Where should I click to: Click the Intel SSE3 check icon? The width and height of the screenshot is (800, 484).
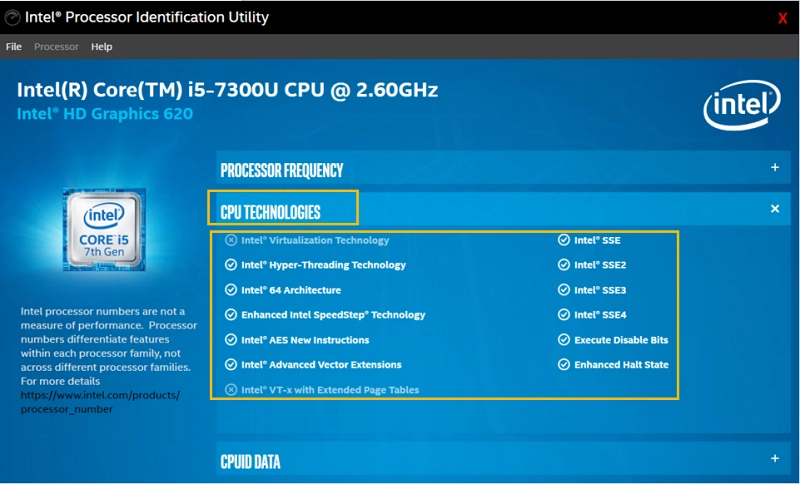[x=564, y=290]
